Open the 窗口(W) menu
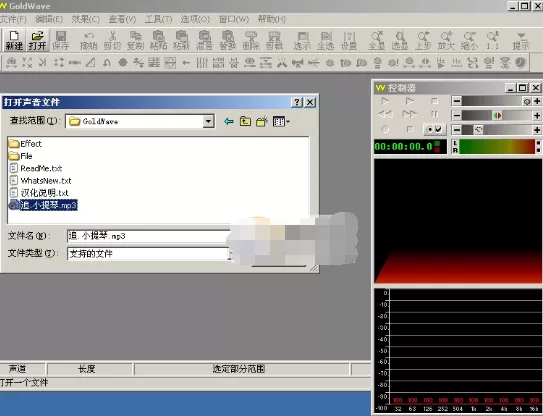 click(x=234, y=19)
